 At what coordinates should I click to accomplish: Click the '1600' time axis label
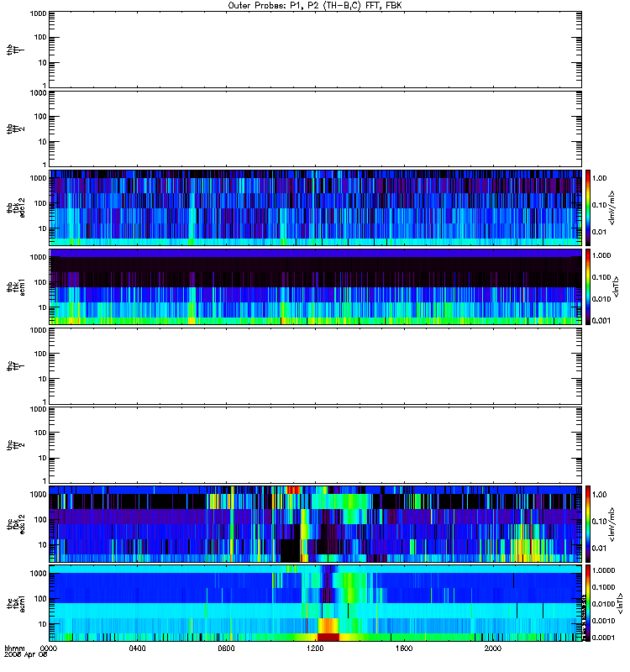pos(404,648)
